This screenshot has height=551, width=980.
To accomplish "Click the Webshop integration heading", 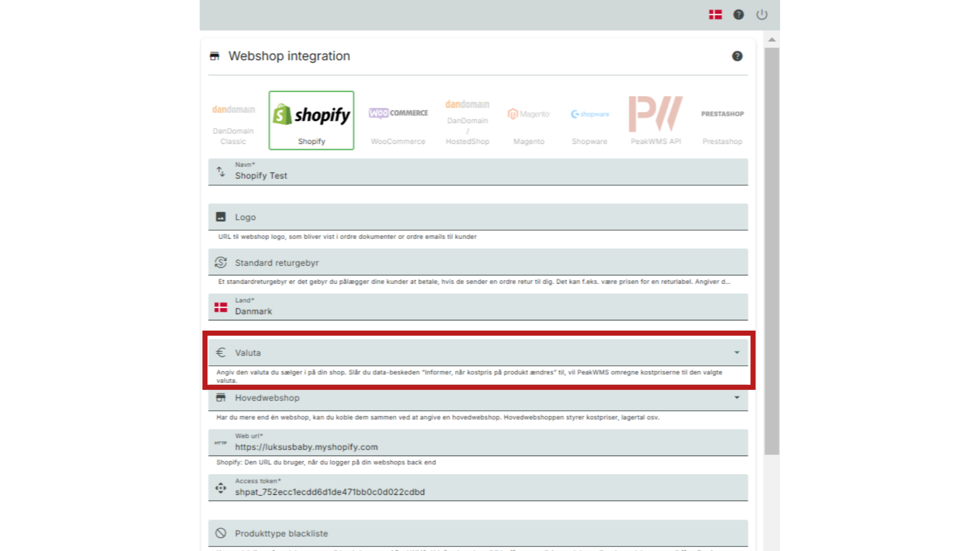I will [289, 56].
